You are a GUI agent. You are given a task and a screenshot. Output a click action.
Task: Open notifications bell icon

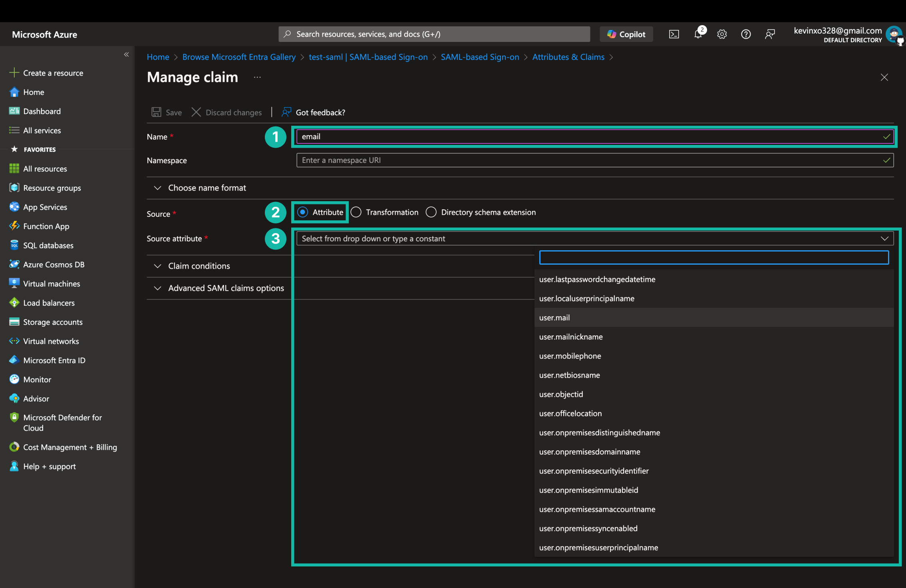pos(698,34)
